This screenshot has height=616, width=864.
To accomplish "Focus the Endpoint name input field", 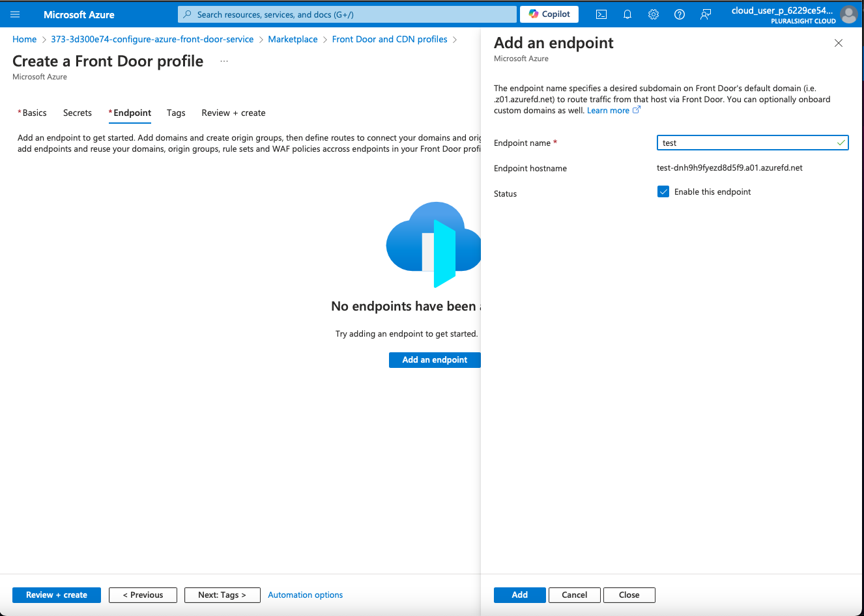I will coord(753,143).
